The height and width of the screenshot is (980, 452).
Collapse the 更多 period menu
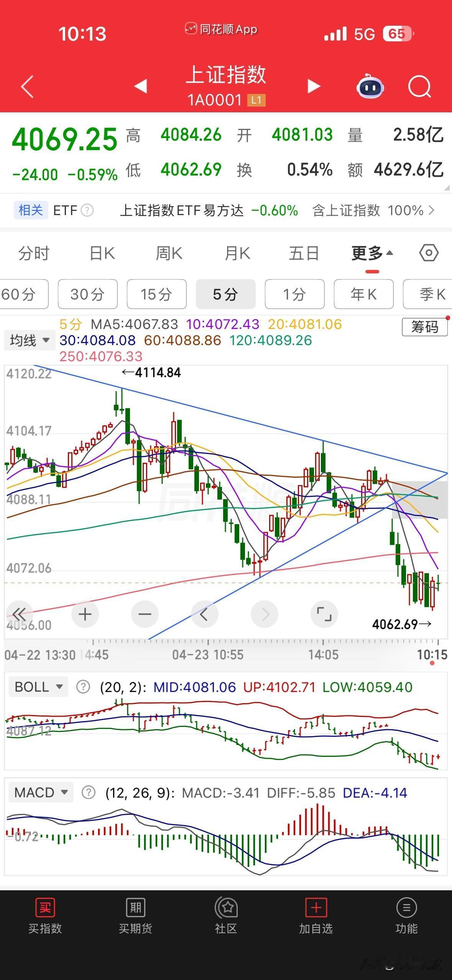coord(372,253)
